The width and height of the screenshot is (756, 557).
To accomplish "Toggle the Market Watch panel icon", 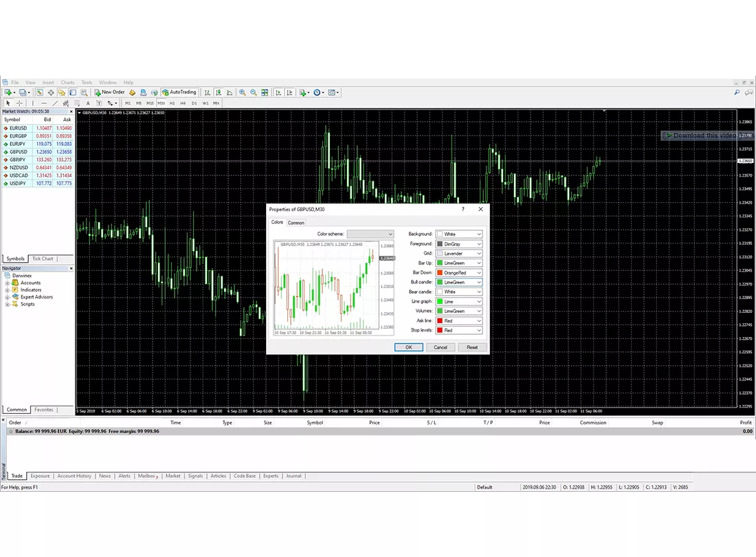I will pyautogui.click(x=40, y=93).
